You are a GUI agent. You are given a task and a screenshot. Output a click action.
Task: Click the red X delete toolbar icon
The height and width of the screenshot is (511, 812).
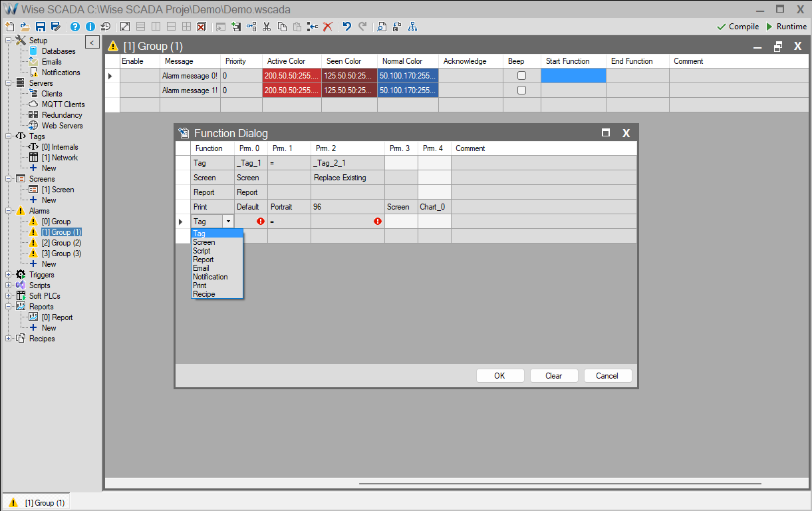pos(328,27)
